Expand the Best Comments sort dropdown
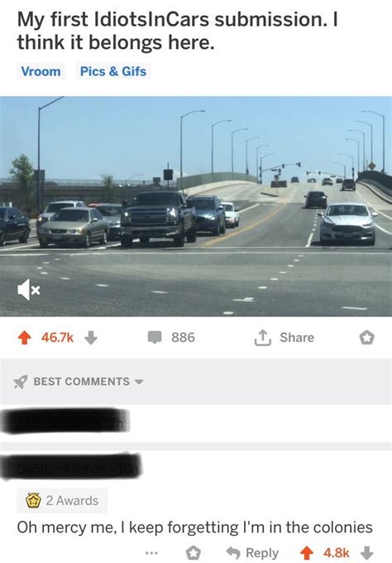Viewport: 392px width, 563px height. [139, 382]
